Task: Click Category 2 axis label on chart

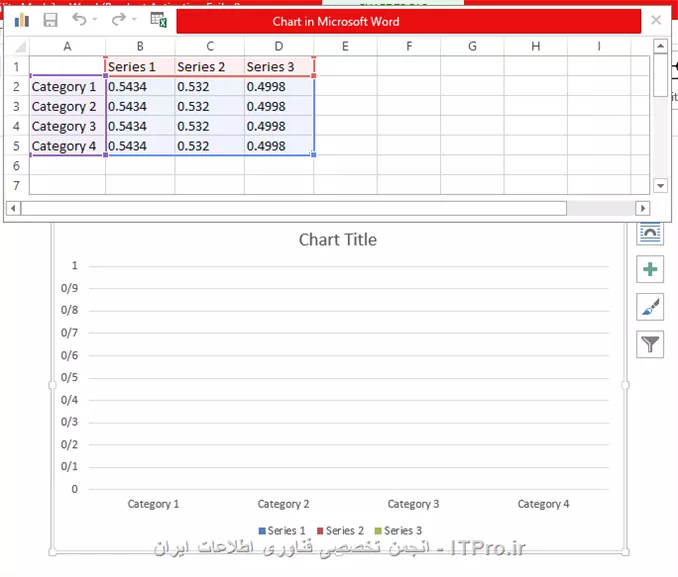Action: click(x=283, y=504)
